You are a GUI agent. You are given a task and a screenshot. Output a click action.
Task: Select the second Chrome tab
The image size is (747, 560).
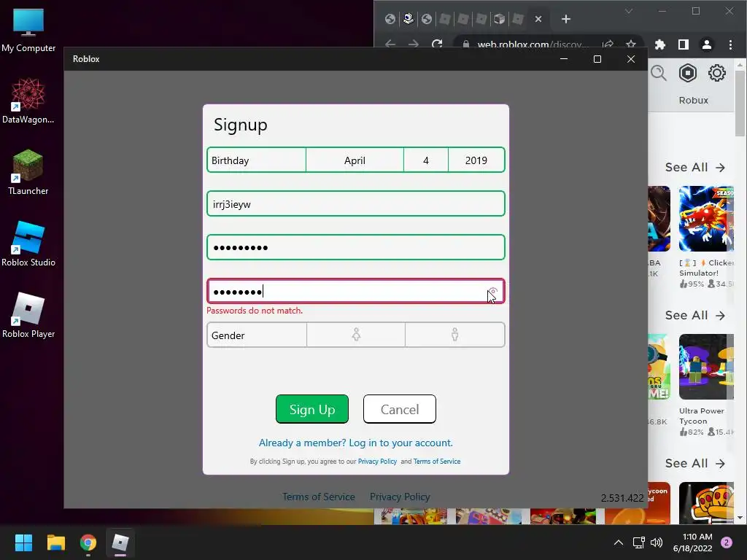point(409,19)
